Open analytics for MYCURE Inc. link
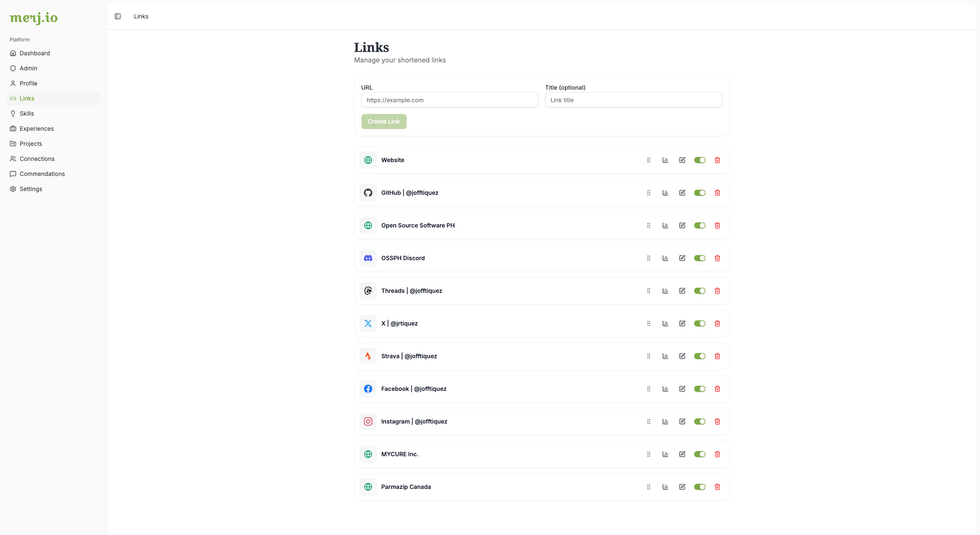The image size is (980, 535). pyautogui.click(x=665, y=454)
